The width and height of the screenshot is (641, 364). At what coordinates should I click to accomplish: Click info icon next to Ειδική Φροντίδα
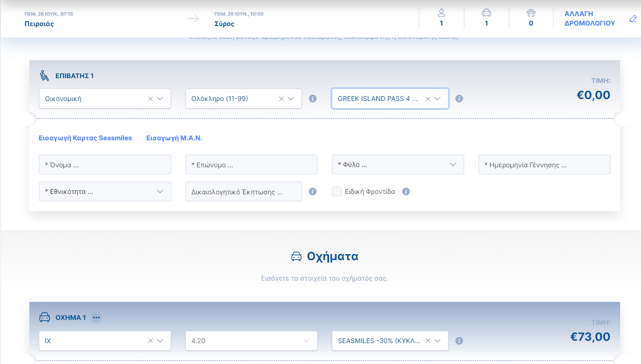pos(406,191)
